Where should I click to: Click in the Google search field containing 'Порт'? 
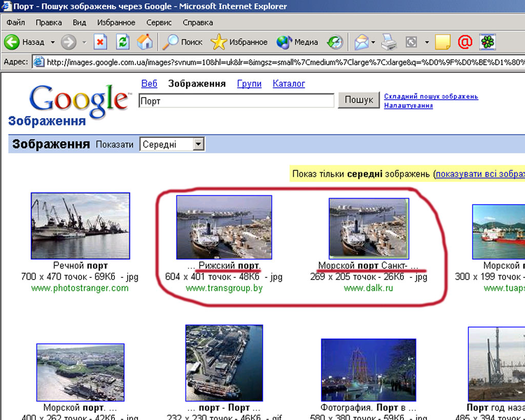[236, 101]
